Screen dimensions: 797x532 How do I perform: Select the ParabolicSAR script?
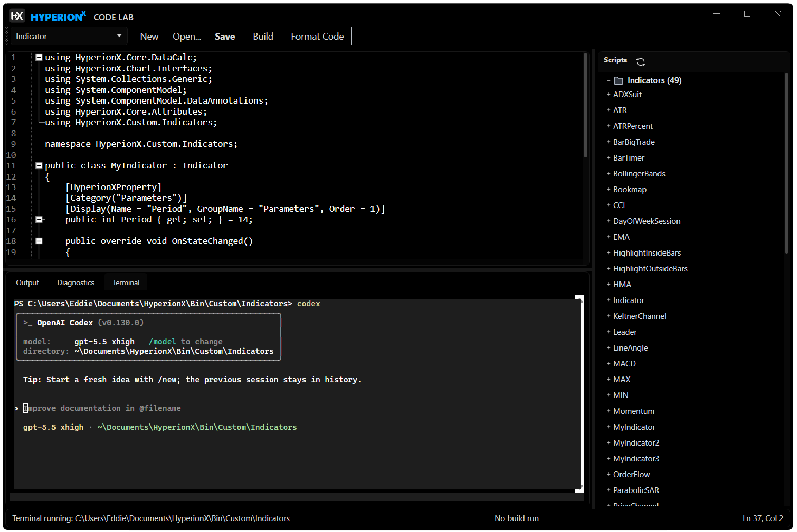pos(636,490)
